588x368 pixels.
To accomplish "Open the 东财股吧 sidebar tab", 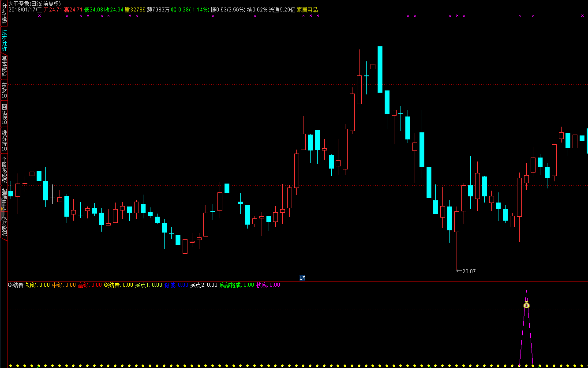I will 4,225.
